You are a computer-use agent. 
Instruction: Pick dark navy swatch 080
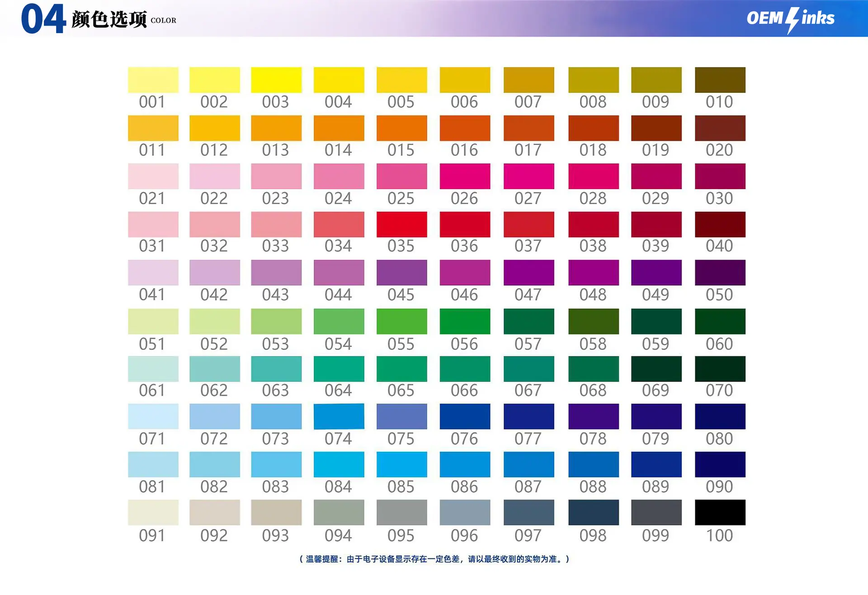click(720, 416)
